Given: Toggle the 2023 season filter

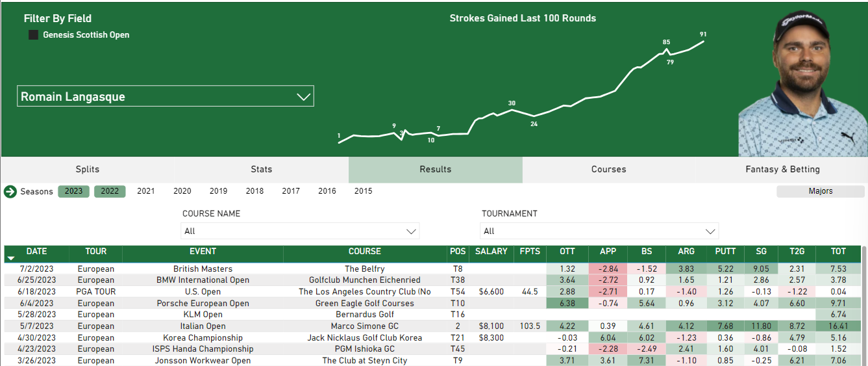Looking at the screenshot, I should pyautogui.click(x=73, y=192).
